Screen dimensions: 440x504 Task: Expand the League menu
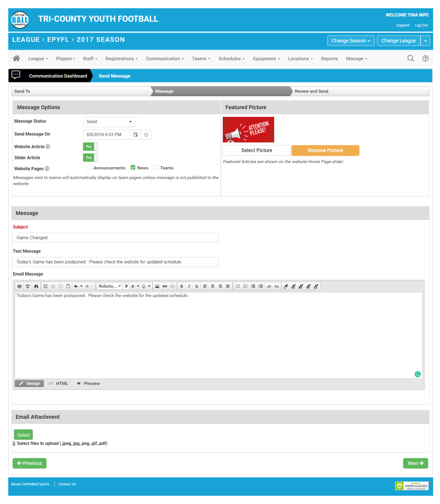tap(38, 59)
